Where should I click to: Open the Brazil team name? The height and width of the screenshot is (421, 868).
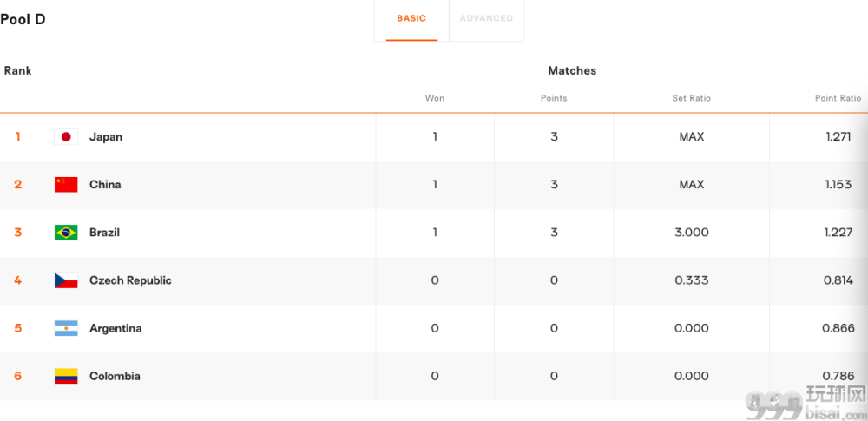(105, 233)
